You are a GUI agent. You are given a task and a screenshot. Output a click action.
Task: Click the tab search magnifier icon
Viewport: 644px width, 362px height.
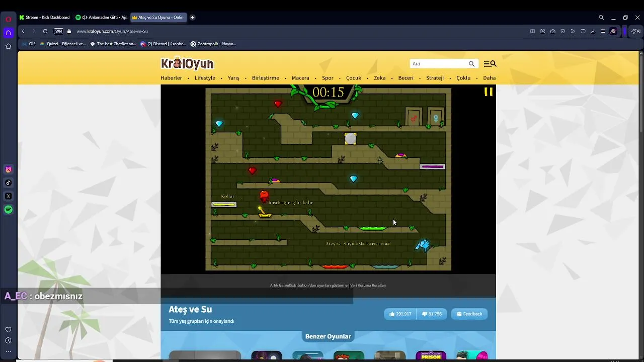coord(601,17)
